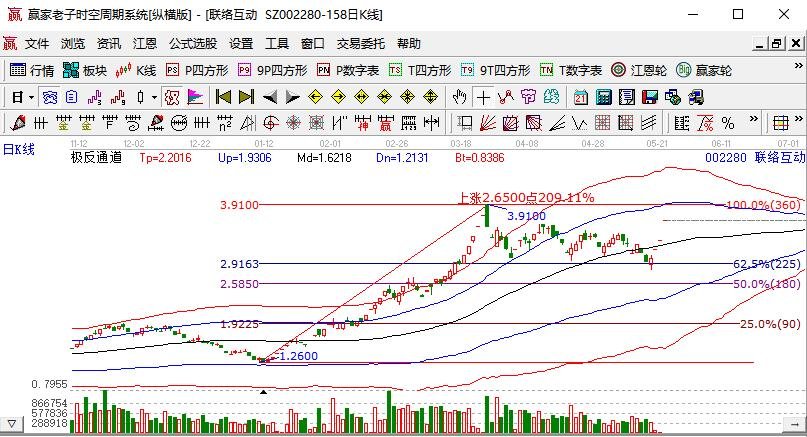807x437 pixels.
Task: Toggle the crosshair cursor tool
Action: point(483,97)
